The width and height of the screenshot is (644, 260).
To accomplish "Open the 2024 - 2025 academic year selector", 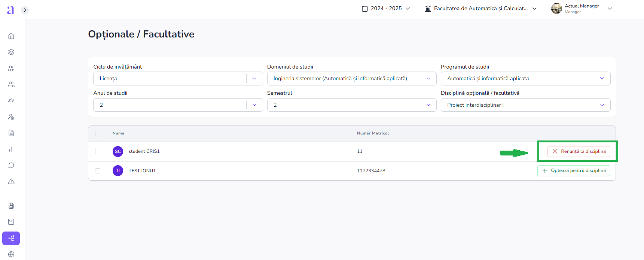I will click(x=386, y=8).
